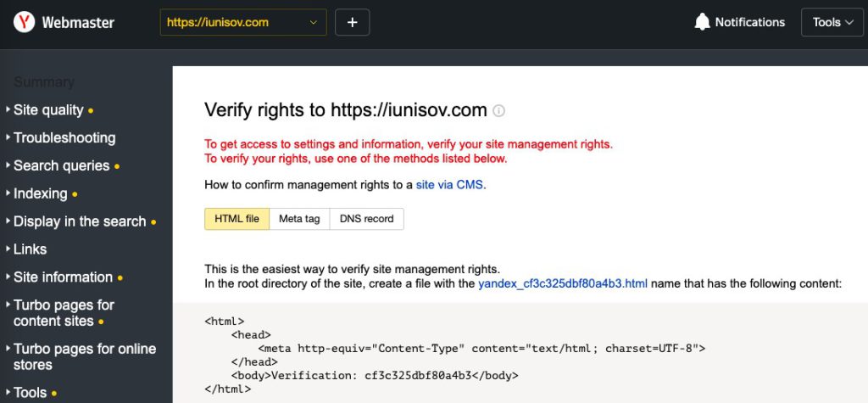Click the meta http-equiv Content-Type code line

[x=481, y=349]
